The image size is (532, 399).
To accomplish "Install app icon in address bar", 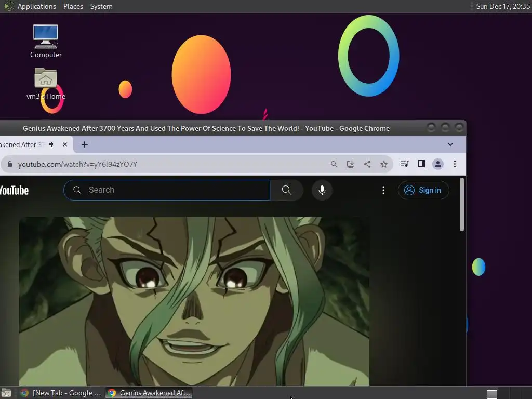I will pos(351,164).
